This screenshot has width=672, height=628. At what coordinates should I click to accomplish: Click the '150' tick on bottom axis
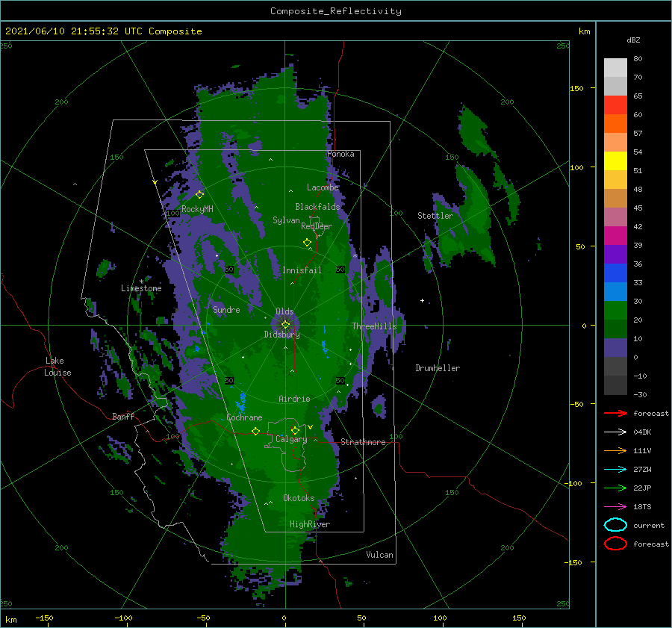click(519, 618)
